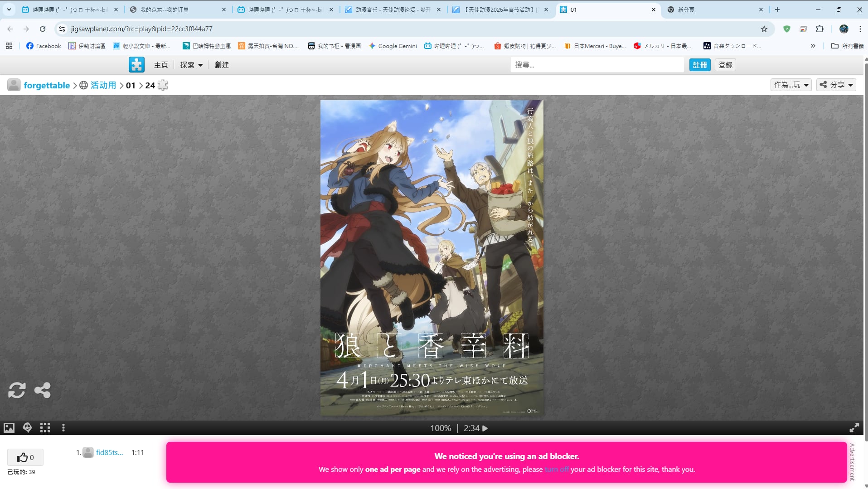Toggle the ghost image icon
The width and height of the screenshot is (868, 489).
[x=27, y=428]
